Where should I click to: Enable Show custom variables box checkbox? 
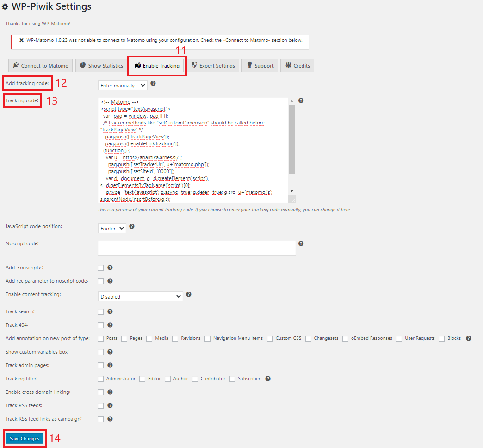click(x=101, y=352)
